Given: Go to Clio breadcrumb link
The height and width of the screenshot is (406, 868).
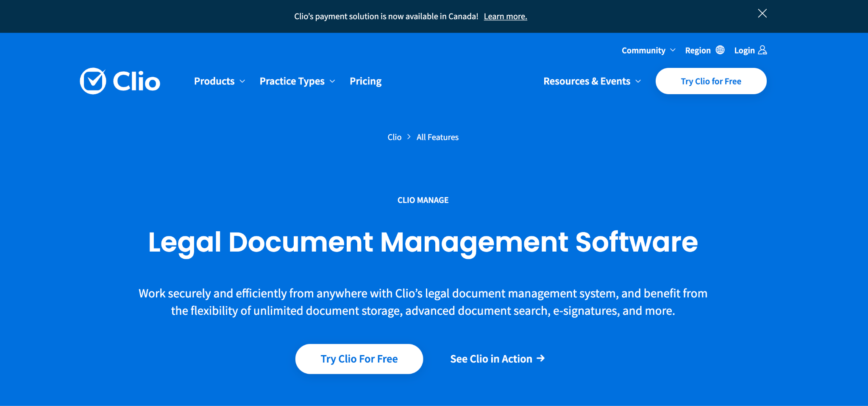Looking at the screenshot, I should point(394,137).
